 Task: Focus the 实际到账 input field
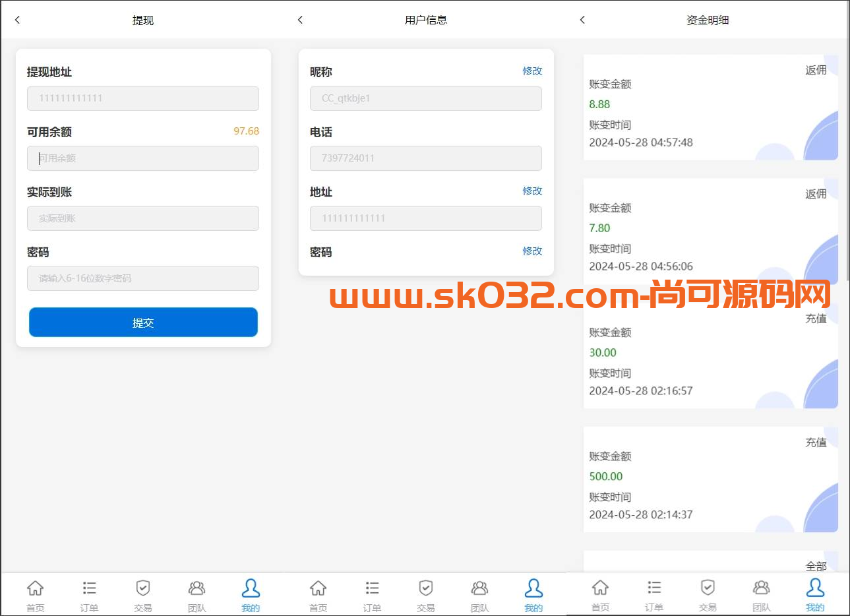click(x=143, y=218)
